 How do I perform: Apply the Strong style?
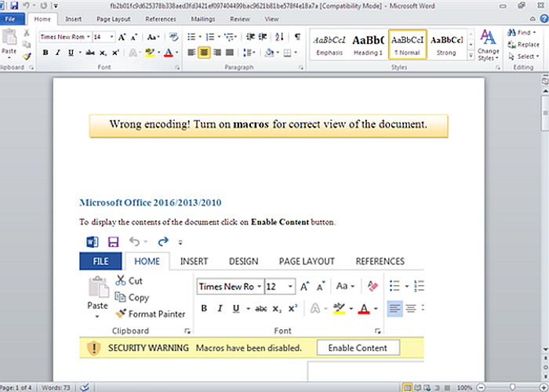click(446, 45)
